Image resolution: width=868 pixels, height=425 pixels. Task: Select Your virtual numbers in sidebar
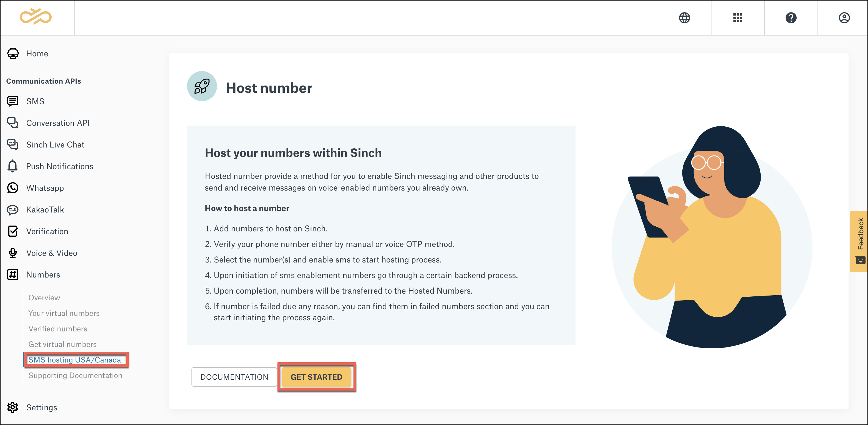(64, 313)
